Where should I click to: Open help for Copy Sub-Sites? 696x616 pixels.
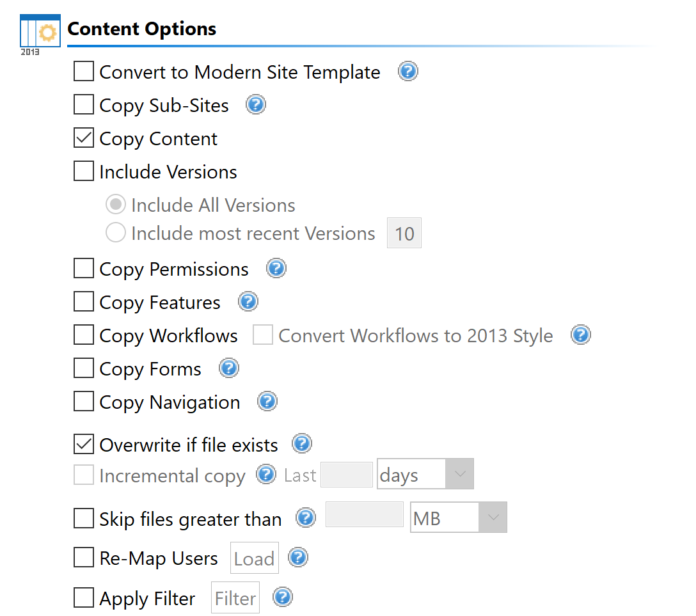(x=255, y=104)
